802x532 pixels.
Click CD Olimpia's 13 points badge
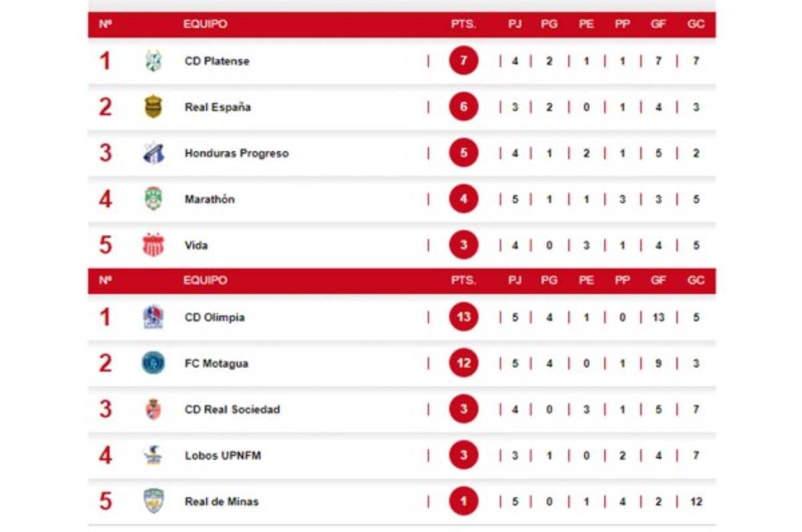point(464,317)
